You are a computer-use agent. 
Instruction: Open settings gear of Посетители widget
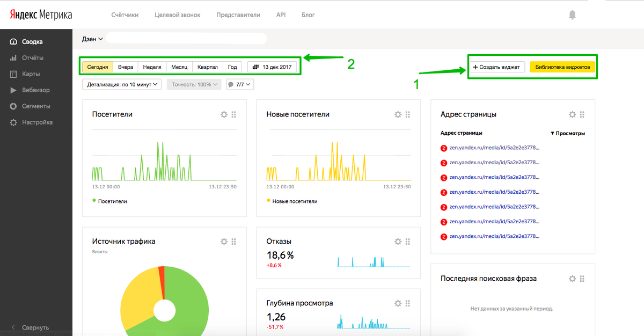pos(224,114)
